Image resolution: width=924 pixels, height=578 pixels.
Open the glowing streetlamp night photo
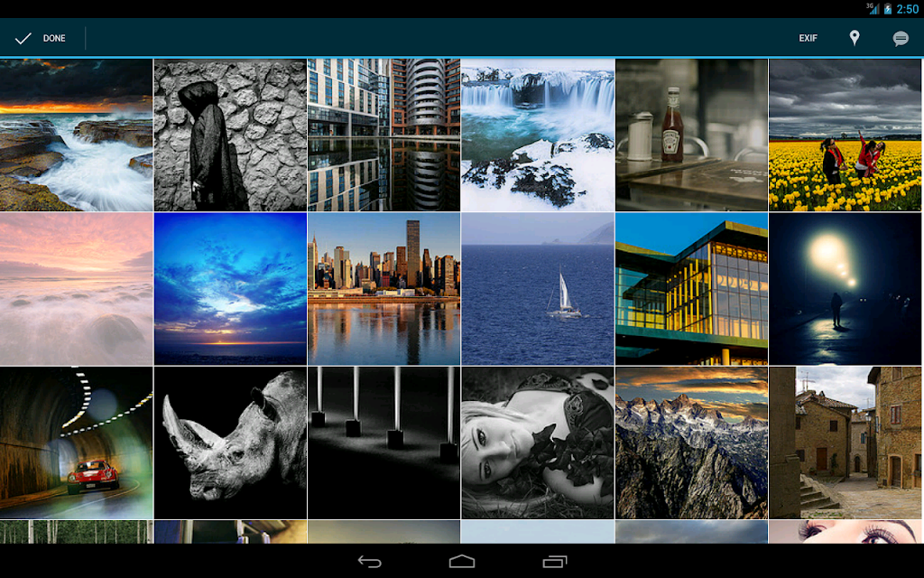point(845,289)
